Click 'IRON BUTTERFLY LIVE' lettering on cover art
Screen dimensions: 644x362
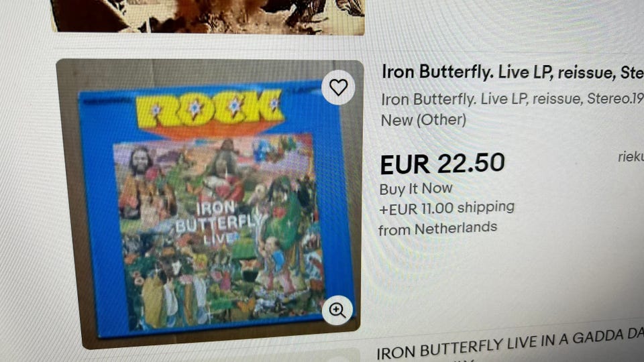tap(217, 224)
